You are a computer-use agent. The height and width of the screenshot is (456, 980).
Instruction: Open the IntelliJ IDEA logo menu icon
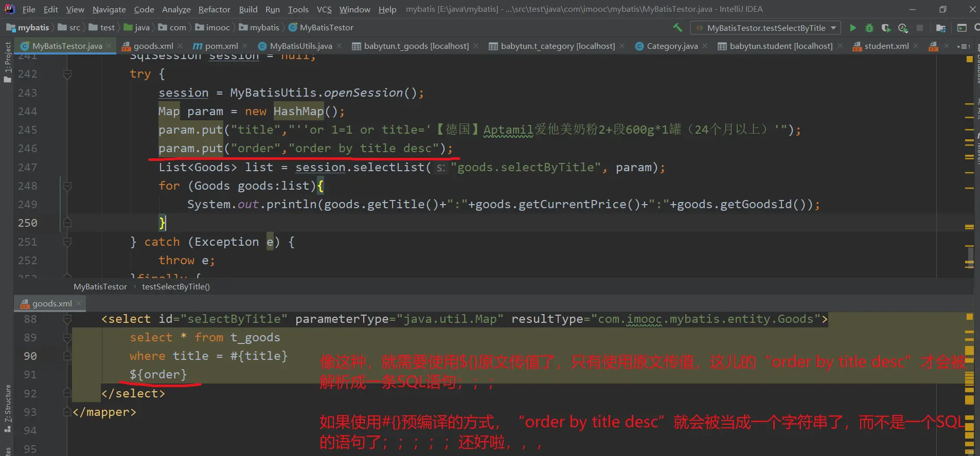click(9, 9)
